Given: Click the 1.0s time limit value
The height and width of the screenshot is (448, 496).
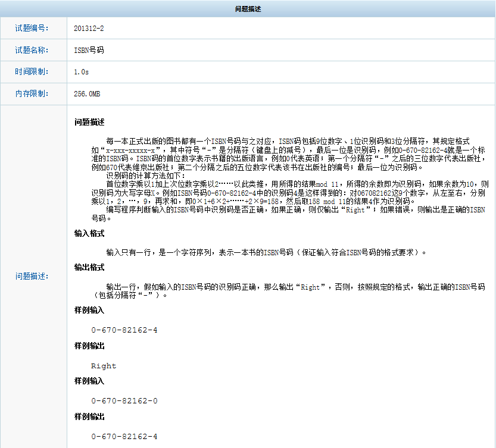Looking at the screenshot, I should click(x=82, y=72).
